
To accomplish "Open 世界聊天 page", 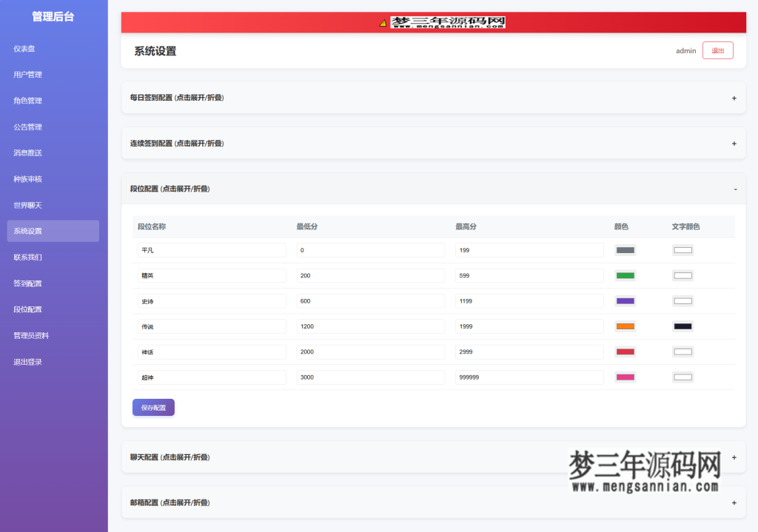I will coord(30,205).
